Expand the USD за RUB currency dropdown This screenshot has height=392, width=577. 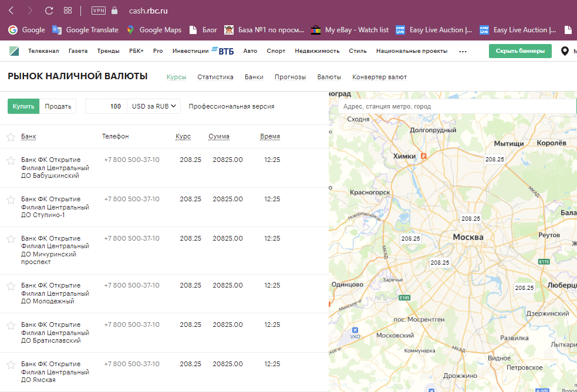click(154, 106)
